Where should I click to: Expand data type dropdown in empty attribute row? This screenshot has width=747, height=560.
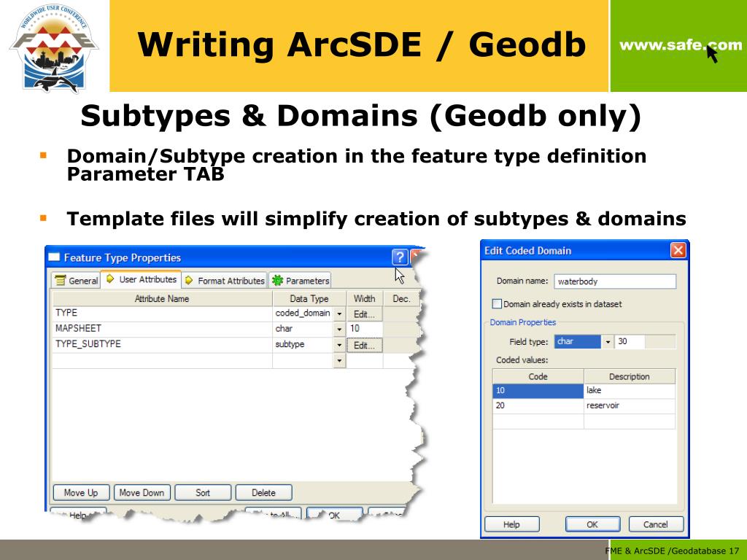pyautogui.click(x=339, y=360)
